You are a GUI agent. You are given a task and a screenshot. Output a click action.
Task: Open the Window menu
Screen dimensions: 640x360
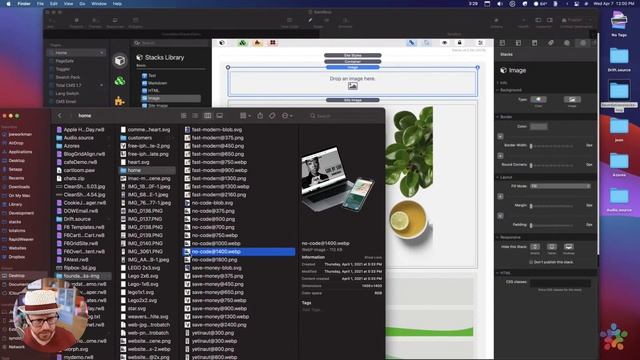99,4
